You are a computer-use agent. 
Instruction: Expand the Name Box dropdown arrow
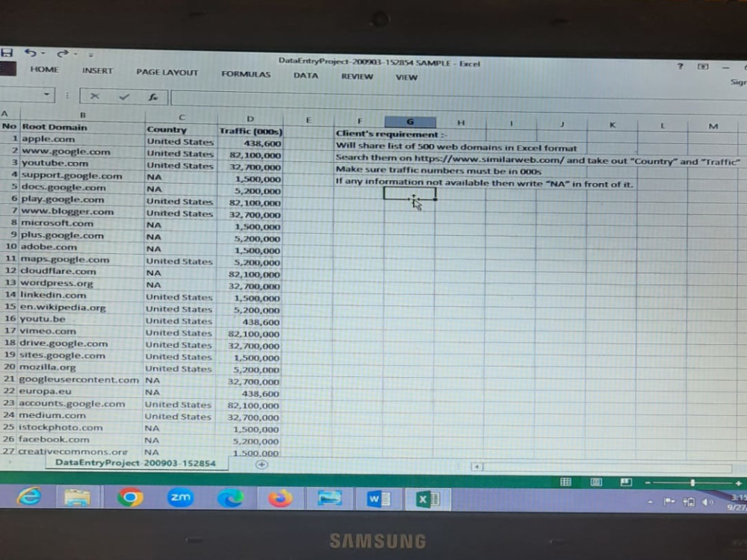[x=46, y=94]
